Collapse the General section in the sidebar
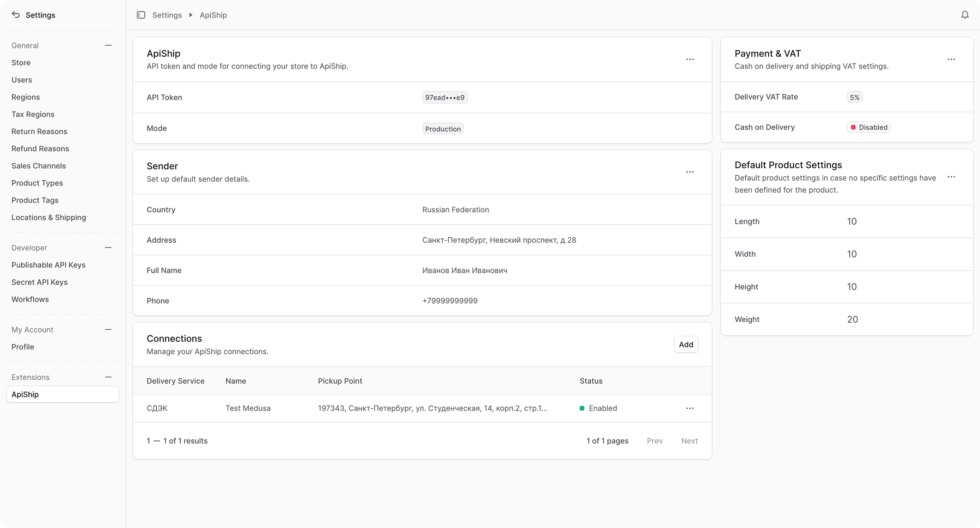980x528 pixels. tap(108, 45)
